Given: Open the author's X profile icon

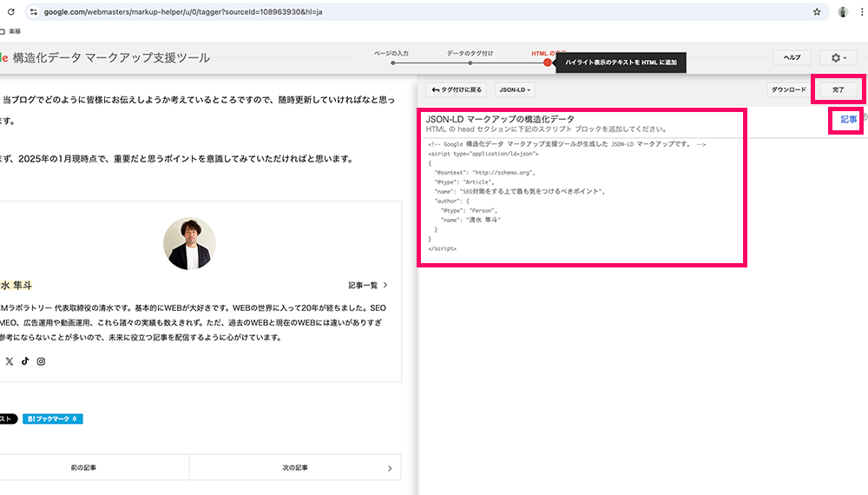Looking at the screenshot, I should 10,361.
